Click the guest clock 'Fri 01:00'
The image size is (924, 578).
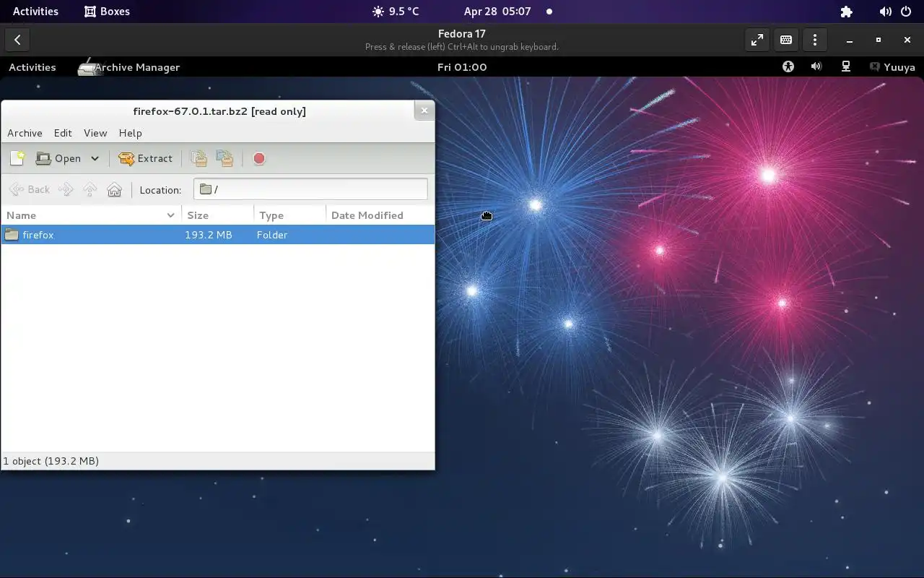(x=462, y=67)
